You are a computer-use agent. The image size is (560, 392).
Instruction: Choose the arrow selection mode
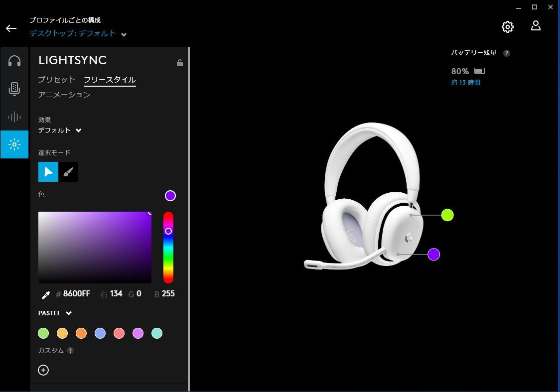click(x=48, y=172)
